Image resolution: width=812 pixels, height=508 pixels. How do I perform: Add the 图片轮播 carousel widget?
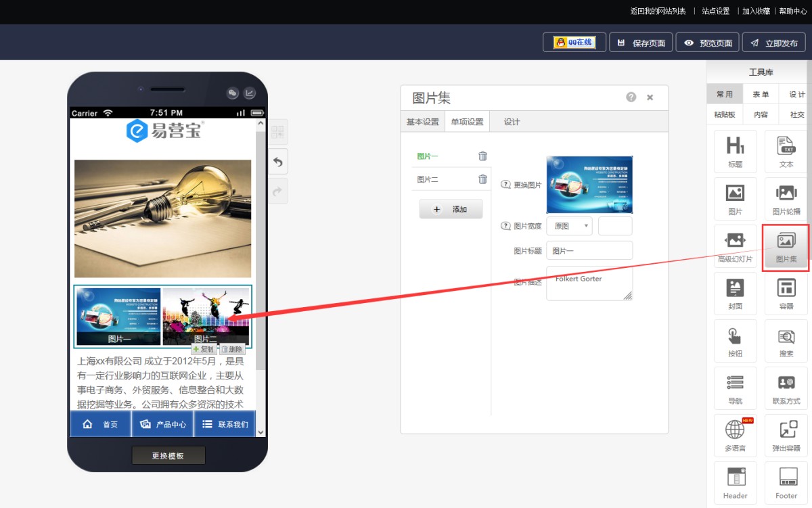coord(786,199)
